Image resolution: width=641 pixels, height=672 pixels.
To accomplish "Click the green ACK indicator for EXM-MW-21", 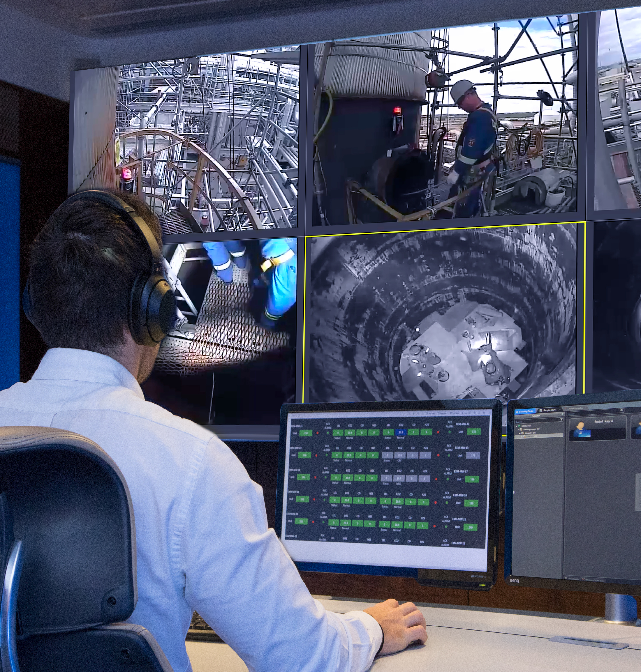I will point(446,527).
